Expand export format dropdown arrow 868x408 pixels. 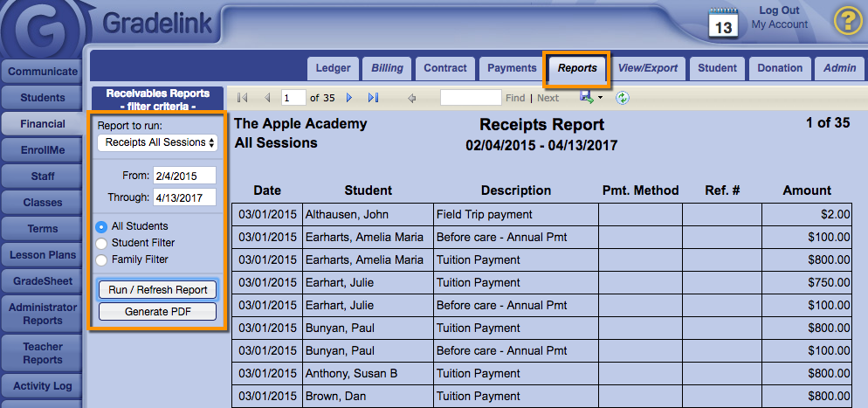tap(601, 98)
